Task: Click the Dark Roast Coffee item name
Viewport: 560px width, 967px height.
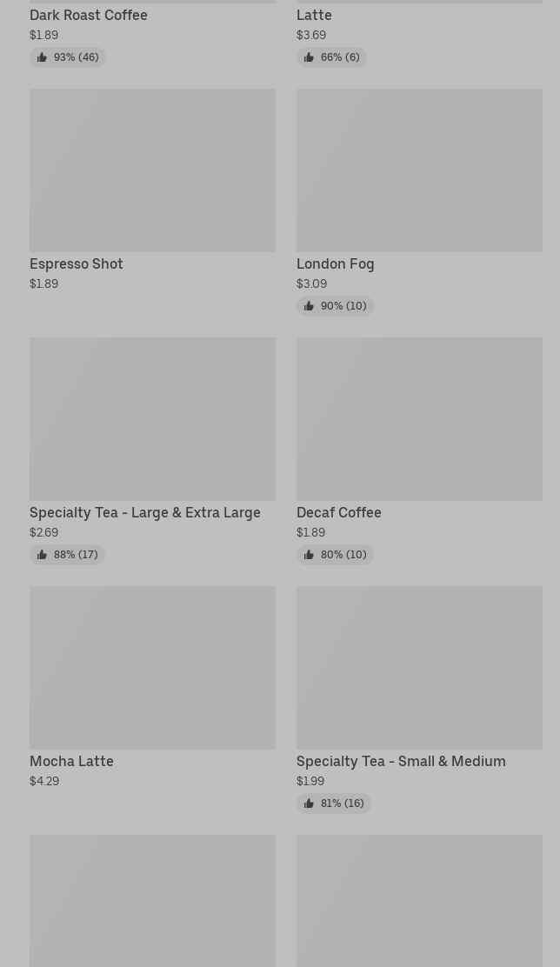Action: [88, 15]
